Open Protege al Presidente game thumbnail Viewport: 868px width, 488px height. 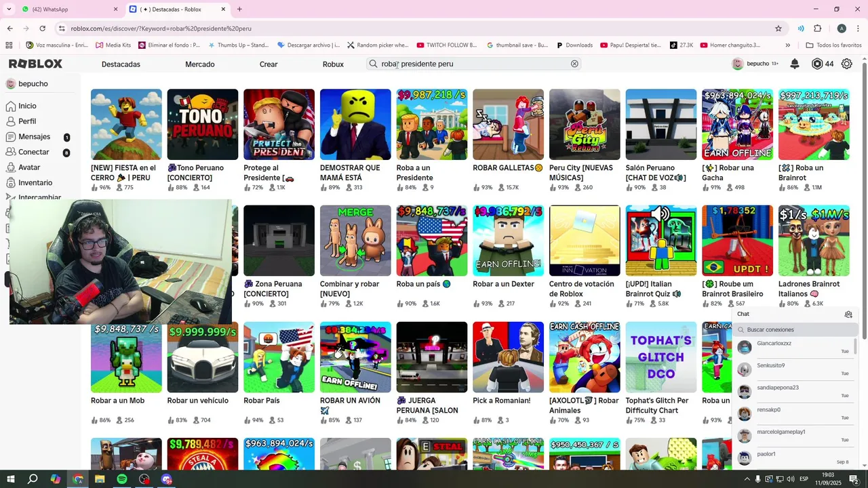point(279,124)
